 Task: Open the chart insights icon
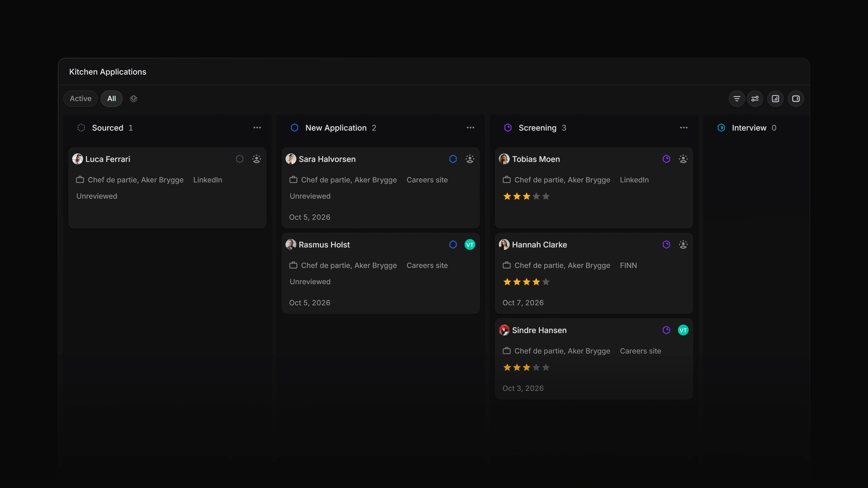[775, 99]
